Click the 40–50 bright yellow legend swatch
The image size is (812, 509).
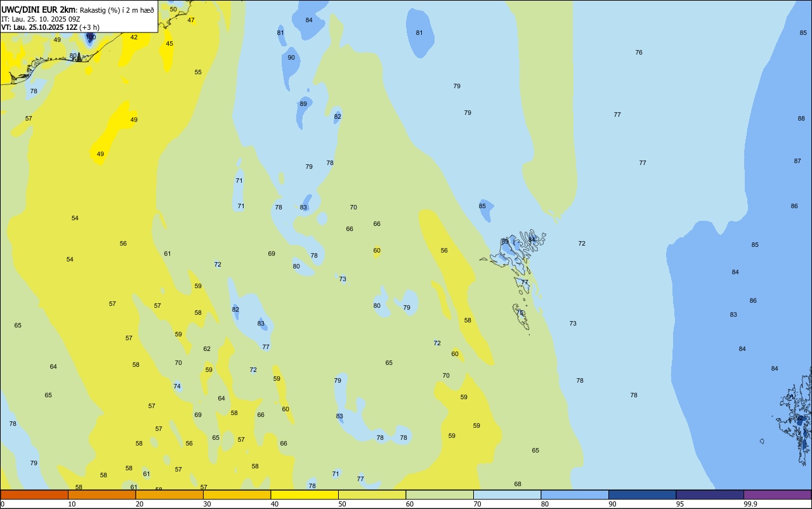coord(304,494)
